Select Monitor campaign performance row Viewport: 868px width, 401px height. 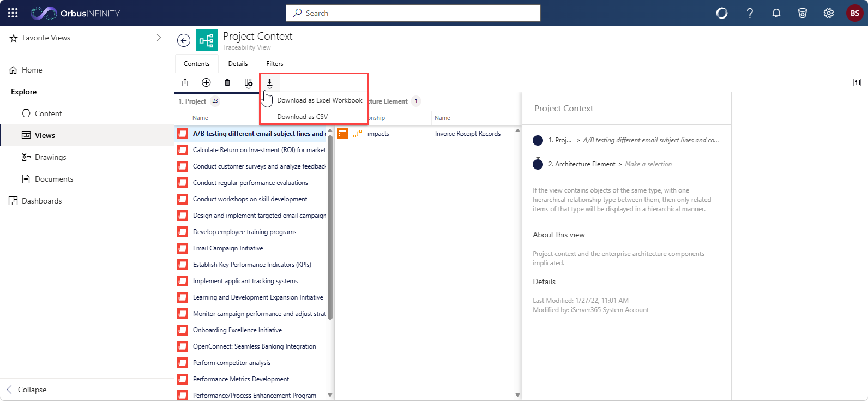click(x=251, y=314)
